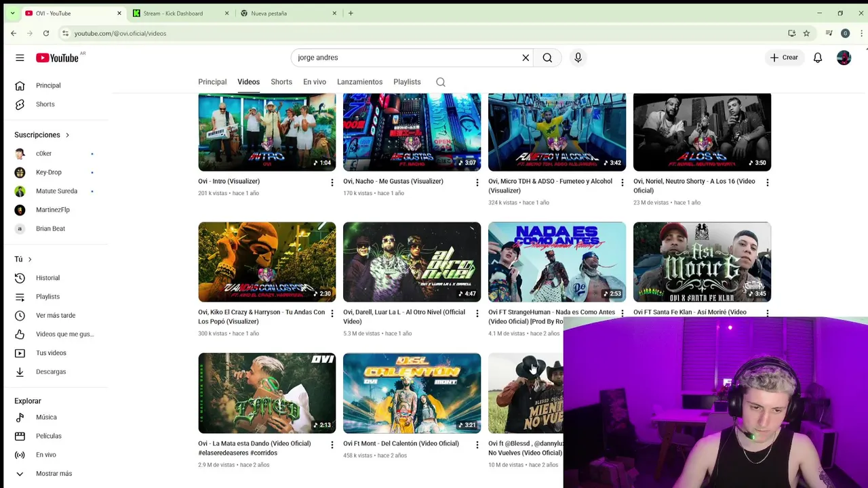Open options for the A Los 16 video

click(x=767, y=182)
